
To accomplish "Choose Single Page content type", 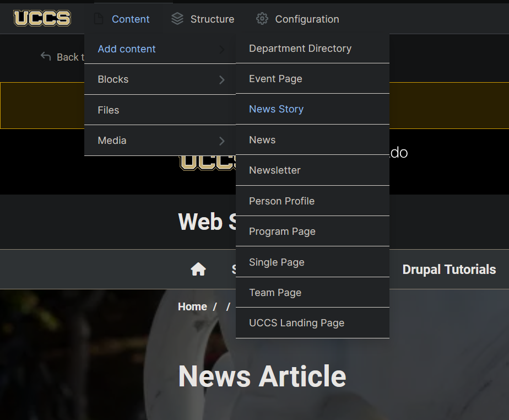I will coord(312,262).
